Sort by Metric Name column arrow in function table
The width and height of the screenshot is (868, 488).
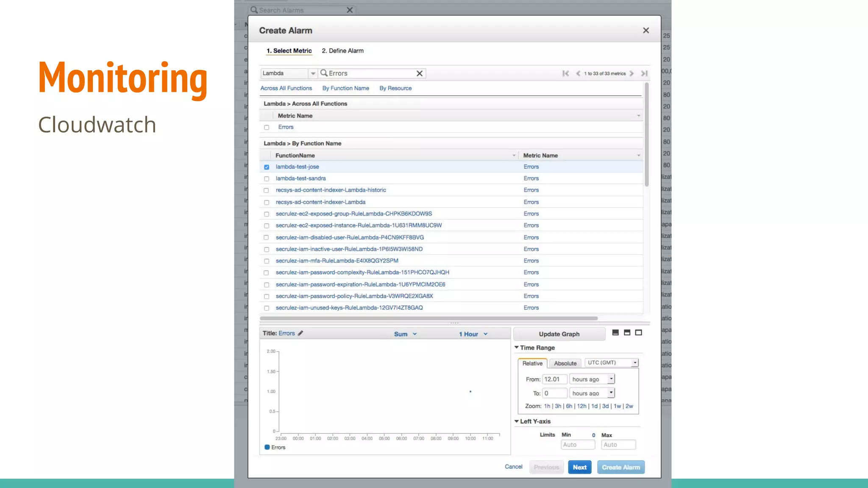point(638,155)
